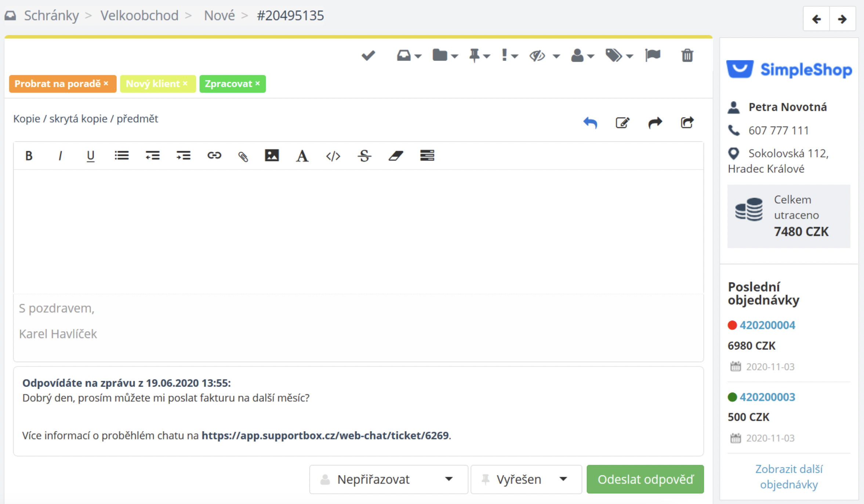Open order 420200004 link

coord(767,325)
